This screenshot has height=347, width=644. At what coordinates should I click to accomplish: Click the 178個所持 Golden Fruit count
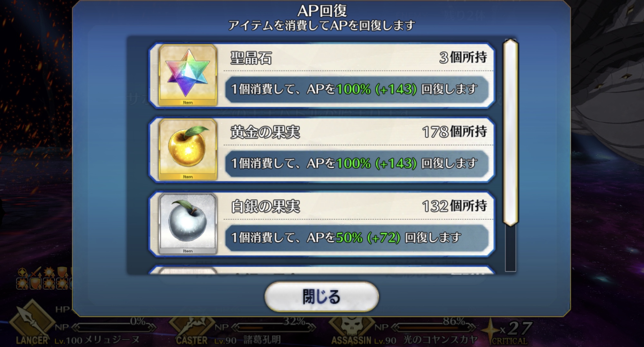(454, 132)
